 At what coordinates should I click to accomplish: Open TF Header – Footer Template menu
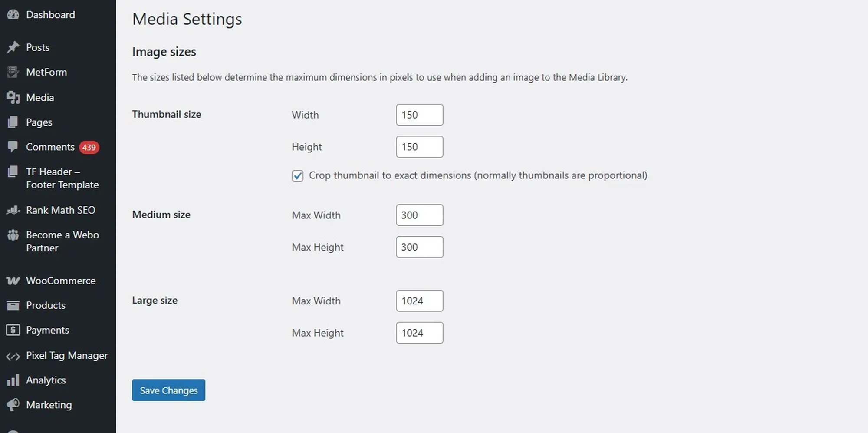click(62, 178)
